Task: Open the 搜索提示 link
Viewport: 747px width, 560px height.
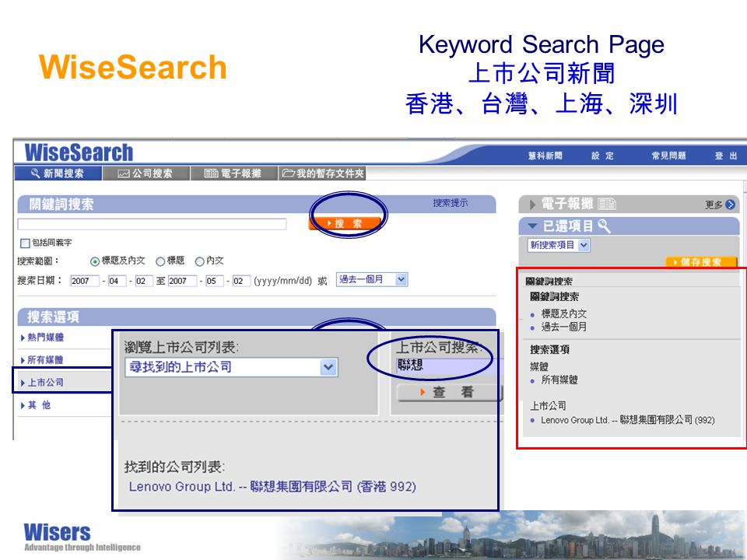Action: click(x=451, y=203)
